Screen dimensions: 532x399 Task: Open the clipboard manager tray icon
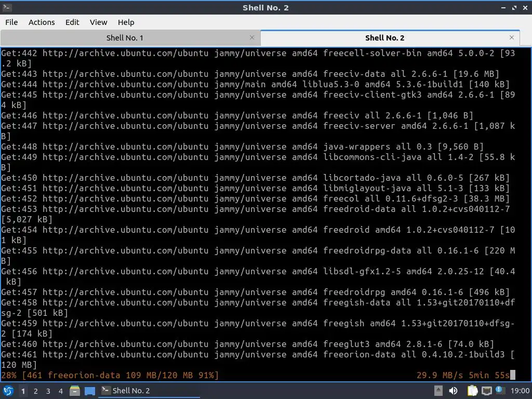[472, 391]
